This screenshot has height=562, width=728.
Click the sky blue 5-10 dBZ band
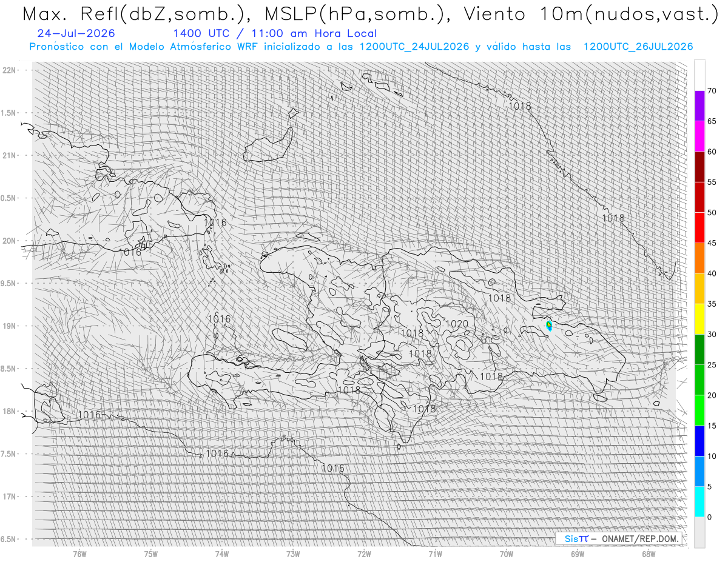click(699, 472)
